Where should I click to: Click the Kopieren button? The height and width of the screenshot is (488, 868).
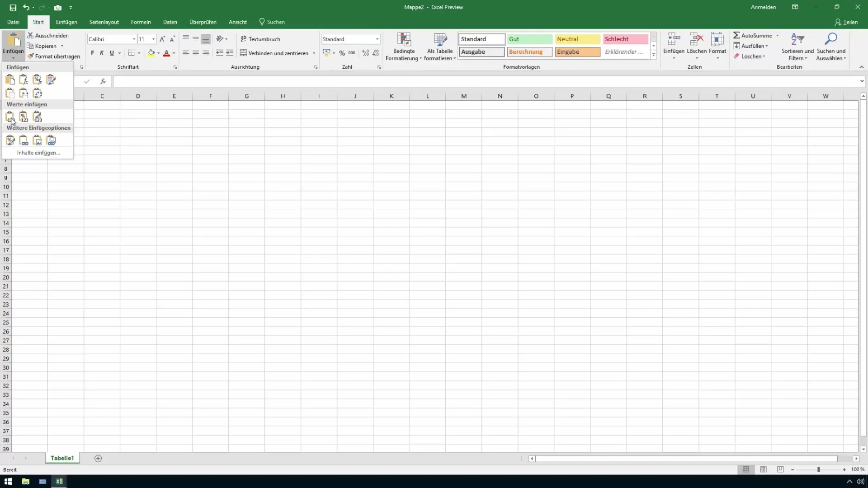click(42, 46)
